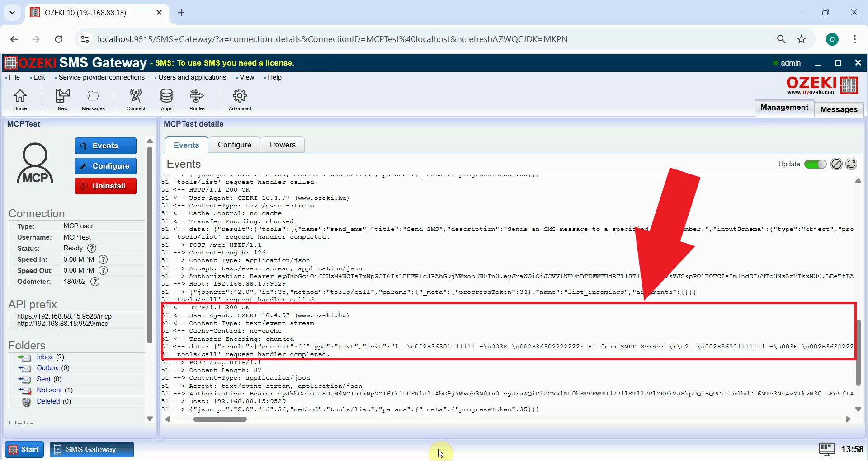This screenshot has width=868, height=461.
Task: Click the Not sent folder icon
Action: pyautogui.click(x=24, y=390)
